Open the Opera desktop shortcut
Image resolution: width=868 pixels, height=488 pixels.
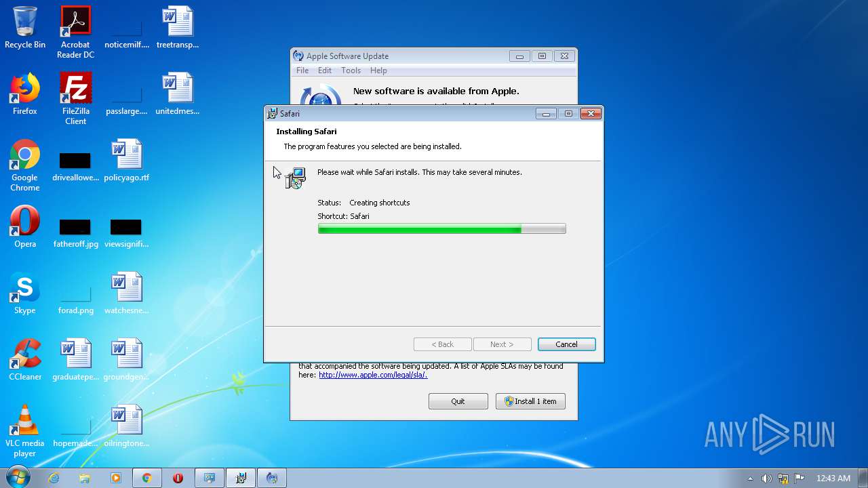pyautogui.click(x=25, y=226)
